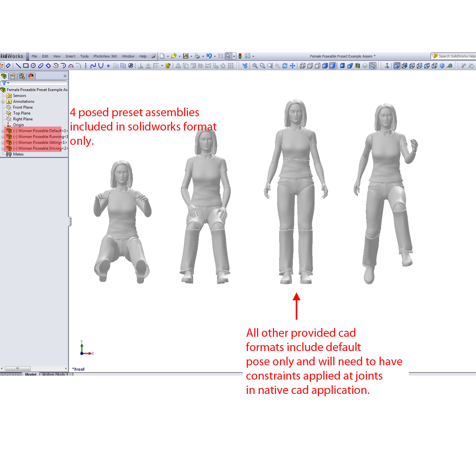476x476 pixels.
Task: Select Woman Poseable Driving component
Action: [38, 148]
